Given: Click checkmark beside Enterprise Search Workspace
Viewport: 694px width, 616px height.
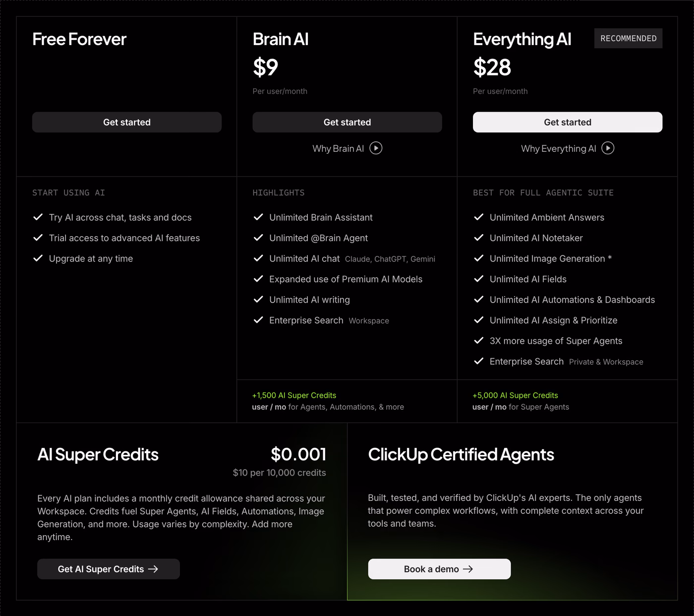Looking at the screenshot, I should (x=258, y=320).
